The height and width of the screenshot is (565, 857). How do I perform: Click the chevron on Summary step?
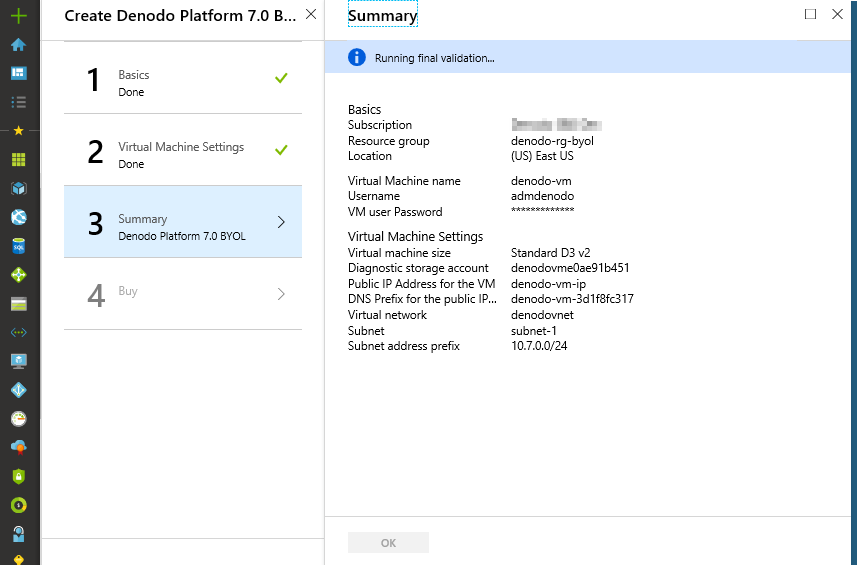(281, 222)
